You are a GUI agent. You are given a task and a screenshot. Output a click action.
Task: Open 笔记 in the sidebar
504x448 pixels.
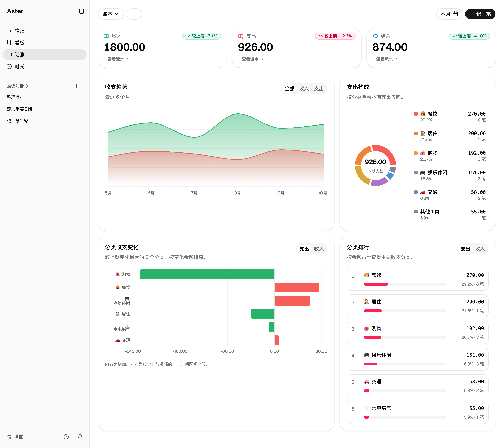coord(45,31)
